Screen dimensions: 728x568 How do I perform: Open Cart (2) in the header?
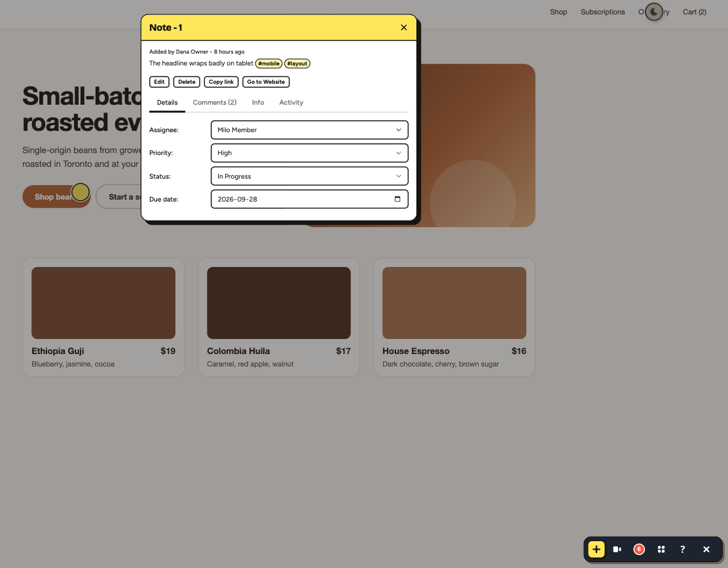coord(695,12)
